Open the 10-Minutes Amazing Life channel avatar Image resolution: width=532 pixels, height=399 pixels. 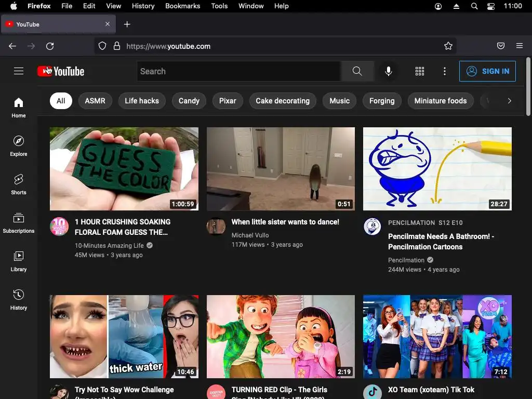[59, 227]
